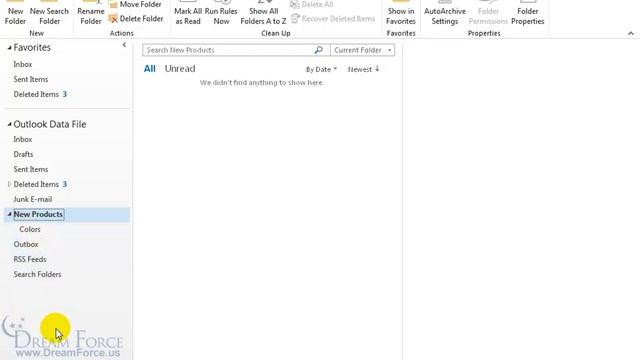Open Inbox under Outlook Data File
Image resolution: width=640 pixels, height=360 pixels.
pyautogui.click(x=22, y=140)
